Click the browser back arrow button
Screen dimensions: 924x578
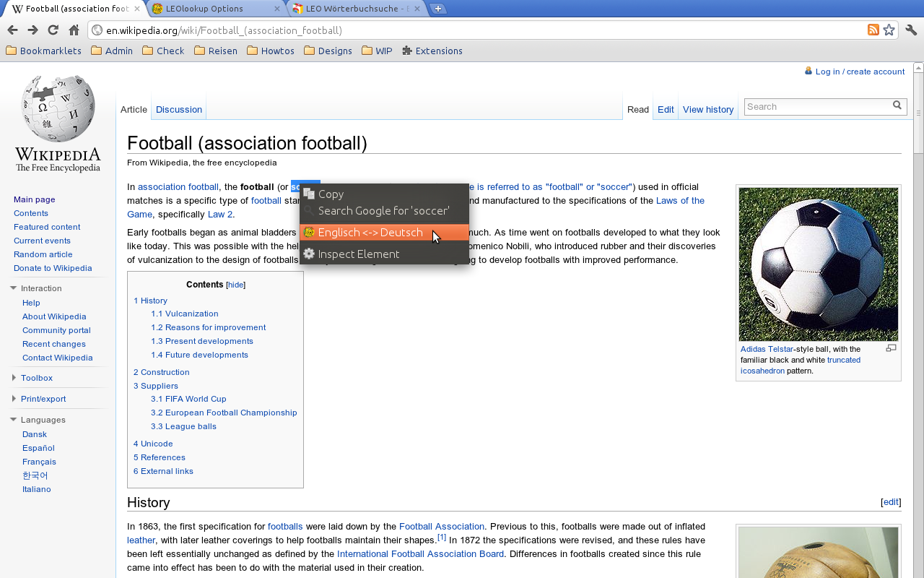[12, 30]
